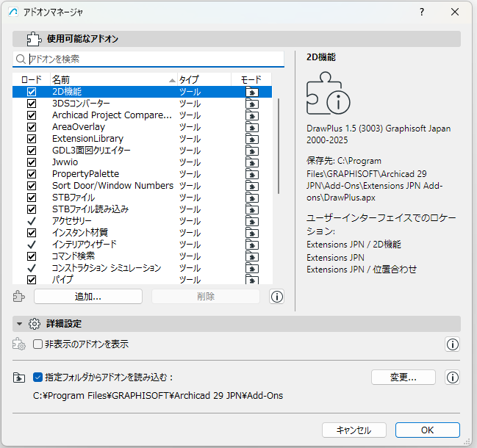477x448 pixels.
Task: Click the mode icon for Archicad Project Compare row
Action: coord(252,115)
